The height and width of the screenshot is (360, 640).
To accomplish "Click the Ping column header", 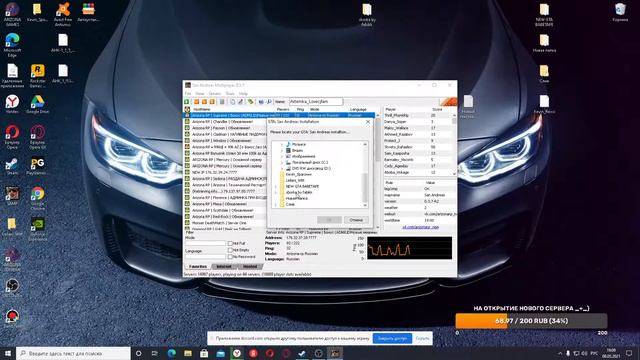I will click(300, 109).
